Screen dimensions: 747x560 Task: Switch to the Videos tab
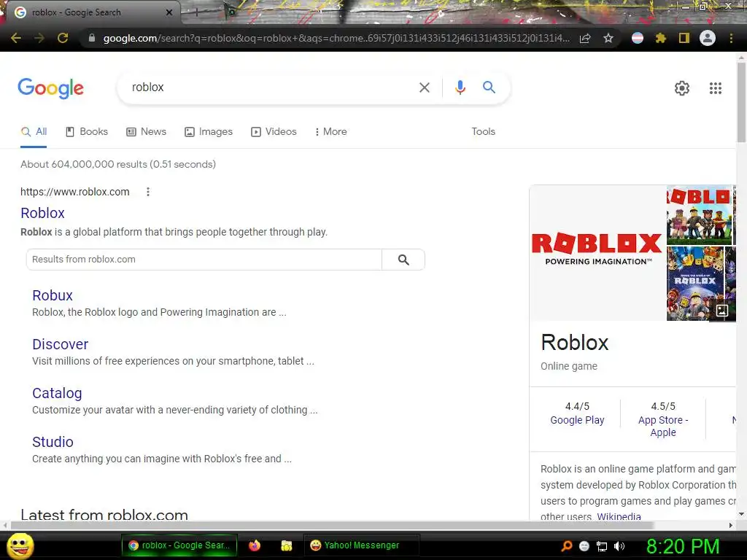pyautogui.click(x=274, y=132)
